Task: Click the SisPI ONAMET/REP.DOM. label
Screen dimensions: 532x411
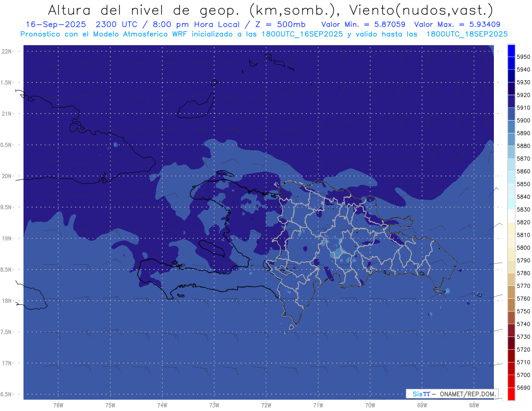Action: (452, 394)
